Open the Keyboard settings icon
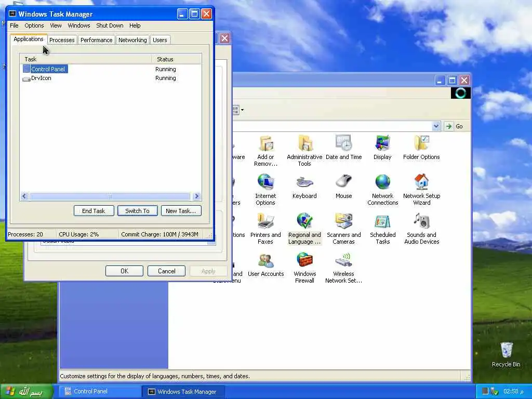Viewport: 532px width, 399px height. (304, 187)
